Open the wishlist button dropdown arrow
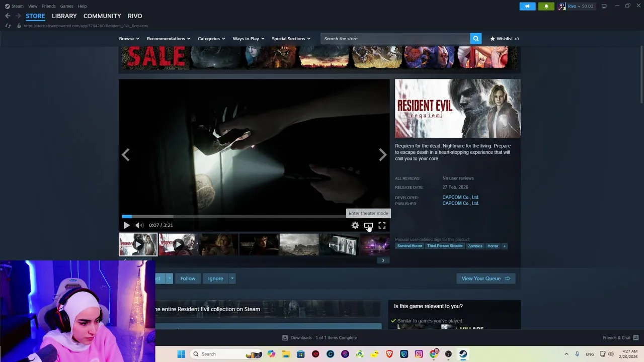 pos(170,279)
